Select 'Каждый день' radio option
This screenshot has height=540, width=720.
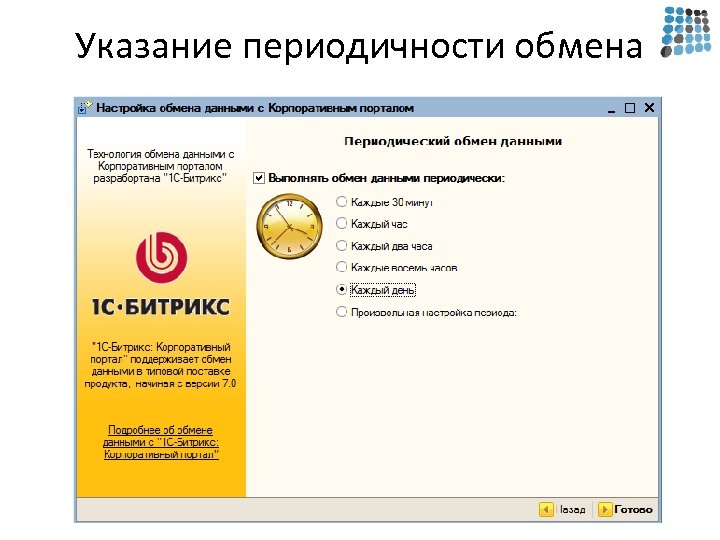(341, 289)
